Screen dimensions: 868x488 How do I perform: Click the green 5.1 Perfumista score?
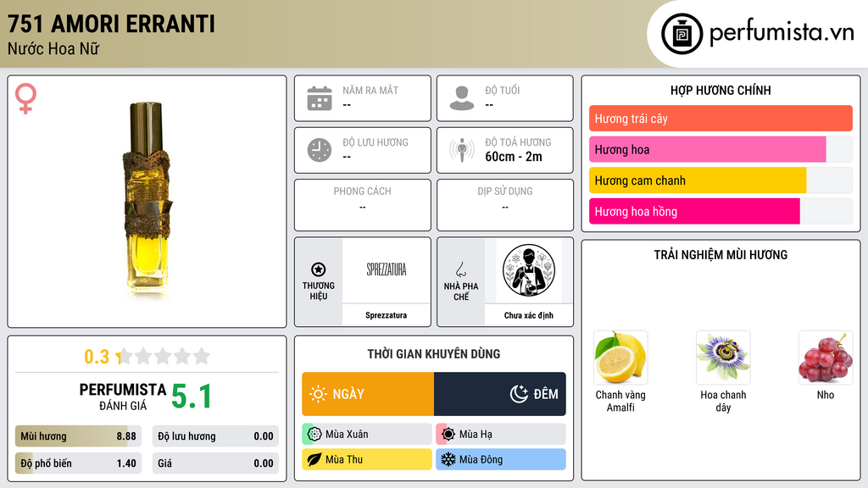coord(192,396)
